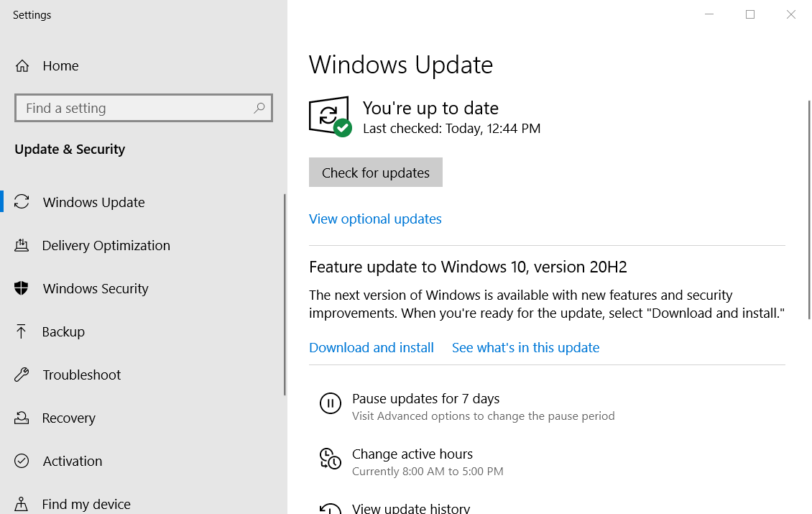
Task: Click the Find my device person icon
Action: [x=22, y=504]
